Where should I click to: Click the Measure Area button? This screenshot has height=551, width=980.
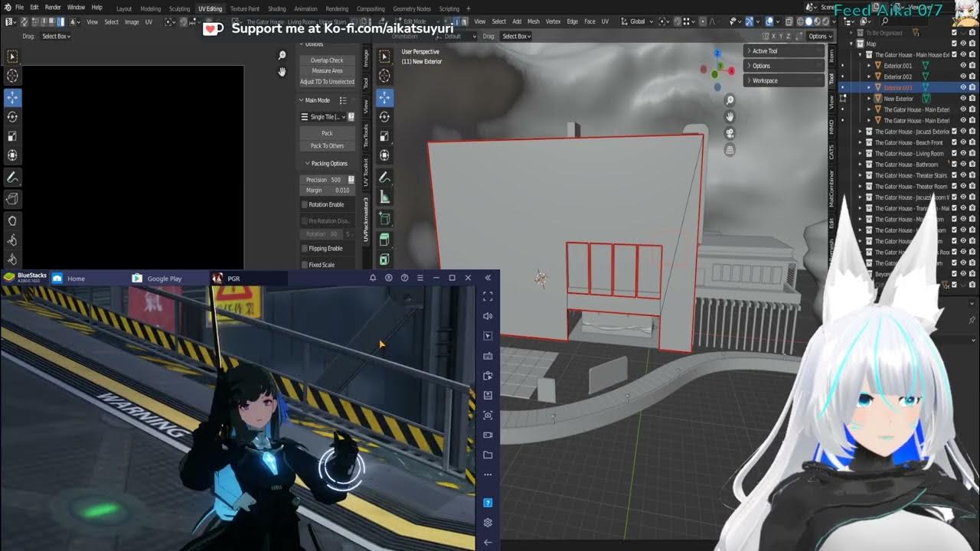[327, 70]
